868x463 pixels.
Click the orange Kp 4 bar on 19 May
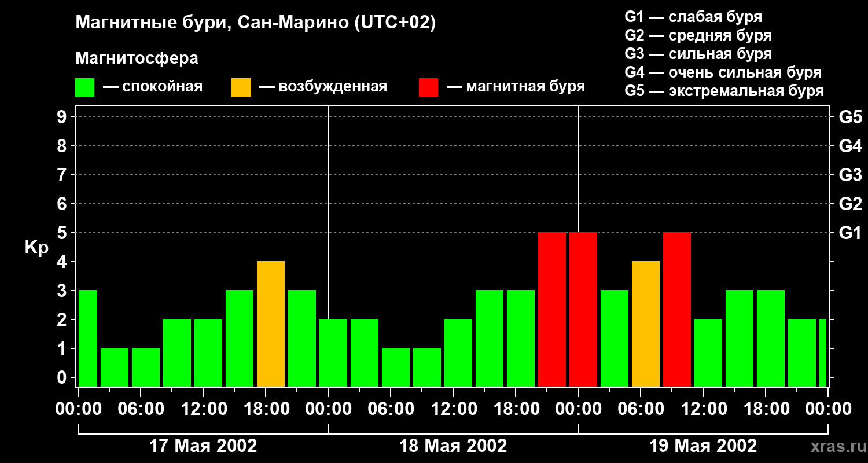click(x=646, y=324)
